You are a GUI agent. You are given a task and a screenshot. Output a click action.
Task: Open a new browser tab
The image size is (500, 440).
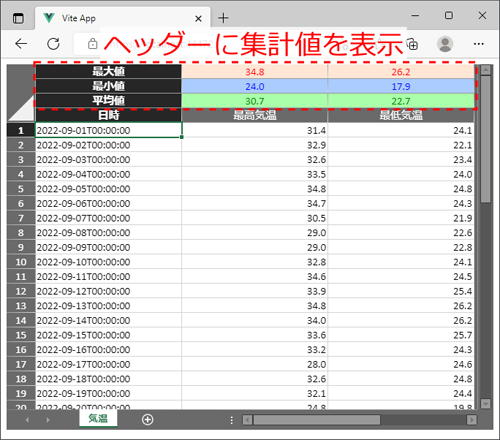223,18
